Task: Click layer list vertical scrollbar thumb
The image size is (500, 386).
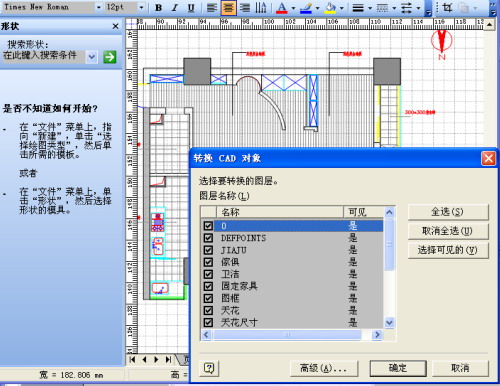Action: click(x=389, y=244)
